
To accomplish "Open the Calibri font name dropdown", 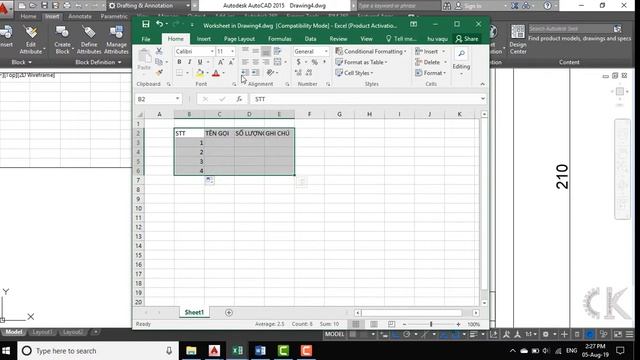I will point(212,51).
